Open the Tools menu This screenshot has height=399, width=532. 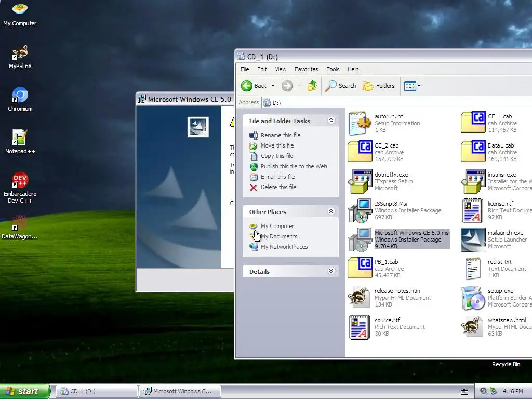click(333, 69)
